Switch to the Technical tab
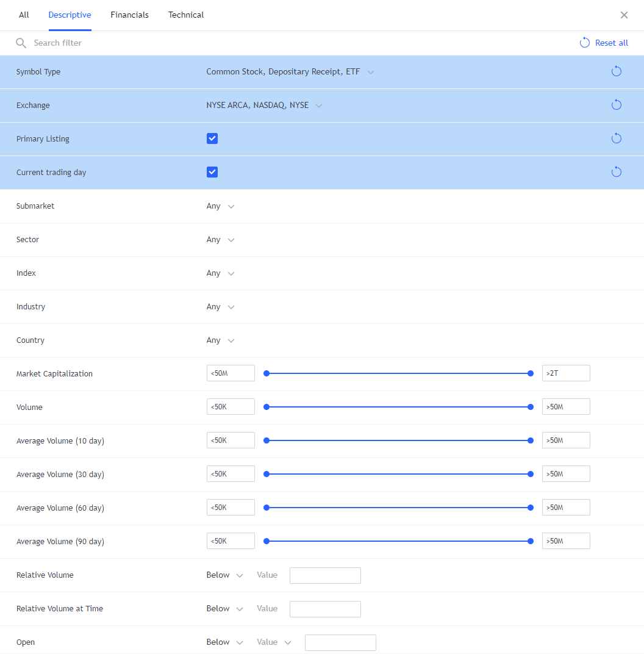 coord(186,15)
